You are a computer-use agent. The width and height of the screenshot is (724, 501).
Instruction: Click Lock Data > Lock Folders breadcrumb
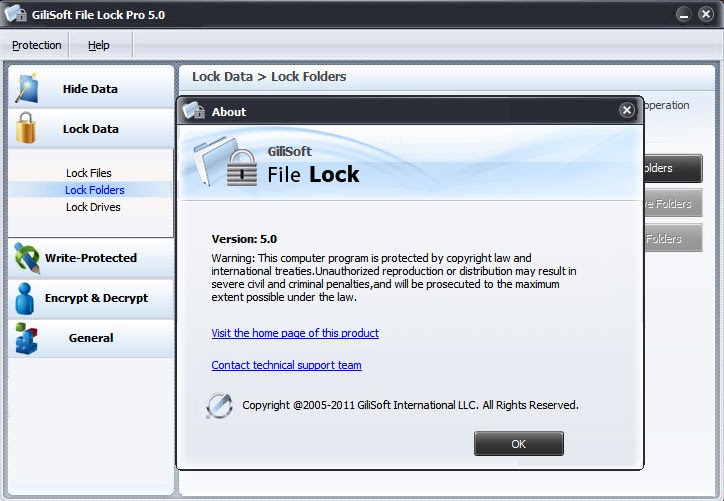tap(269, 77)
